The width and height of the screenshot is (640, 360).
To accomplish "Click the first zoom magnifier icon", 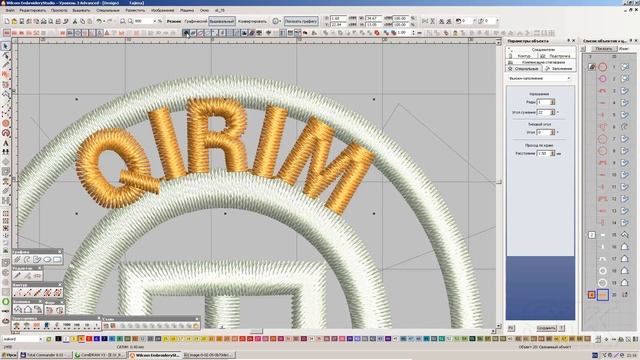I will (123, 21).
